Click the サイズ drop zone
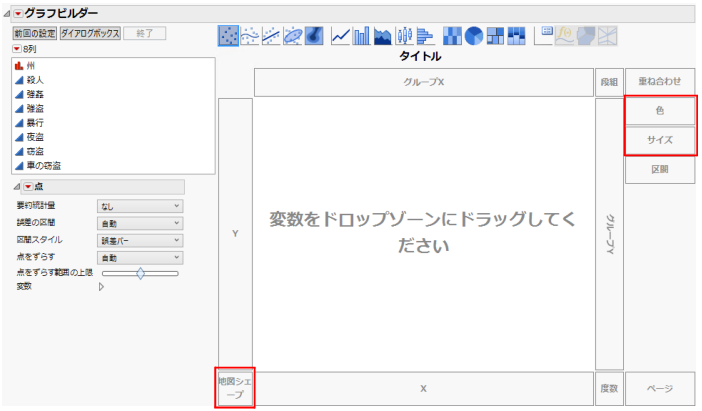Screen dimensions: 702x411 [x=660, y=140]
